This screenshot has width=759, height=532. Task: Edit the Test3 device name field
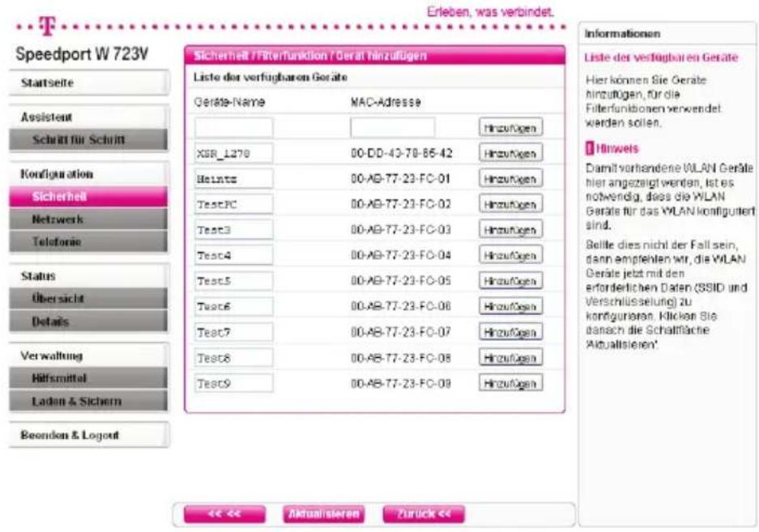tap(234, 230)
